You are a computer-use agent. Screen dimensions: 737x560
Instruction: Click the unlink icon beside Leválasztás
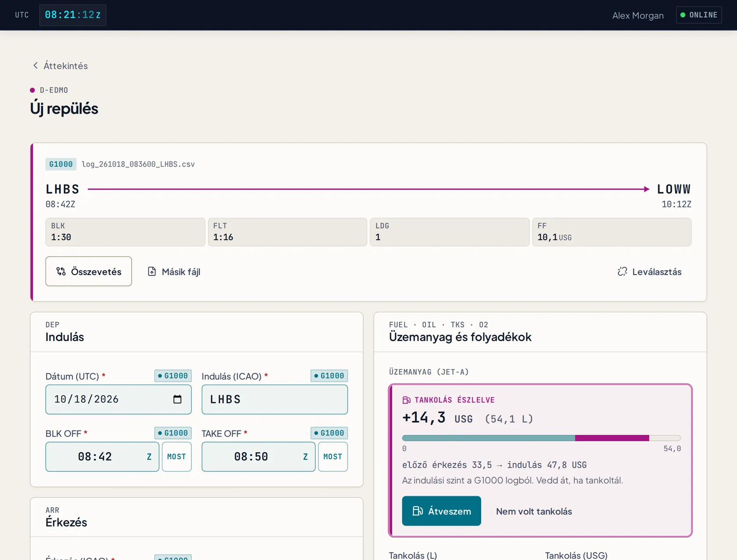622,271
